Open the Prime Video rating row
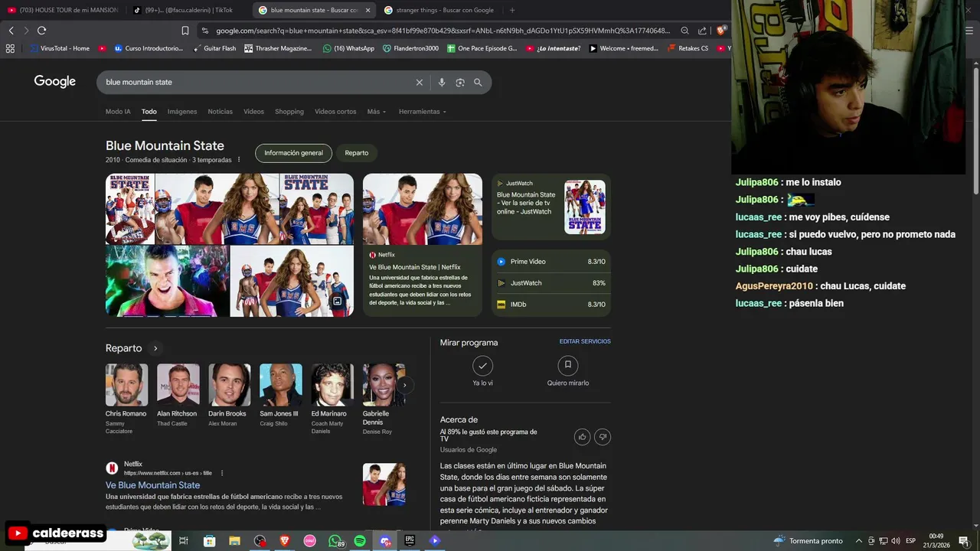The height and width of the screenshot is (551, 980). click(550, 262)
